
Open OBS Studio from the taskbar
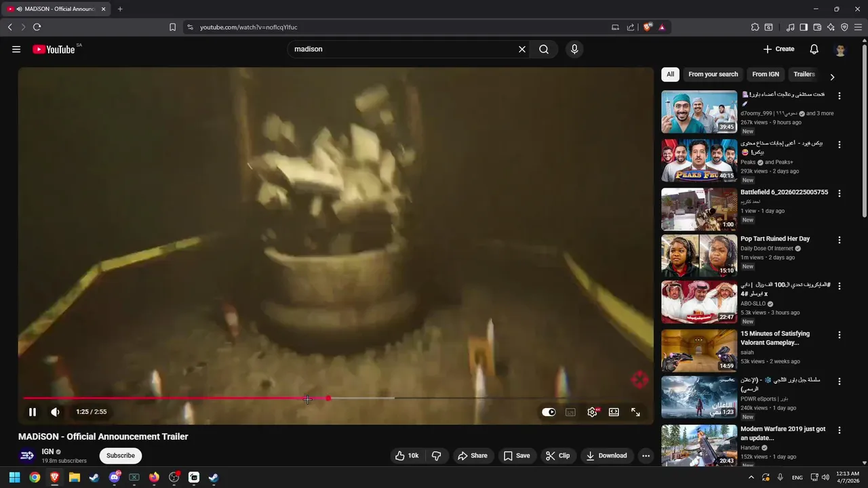pos(174,477)
